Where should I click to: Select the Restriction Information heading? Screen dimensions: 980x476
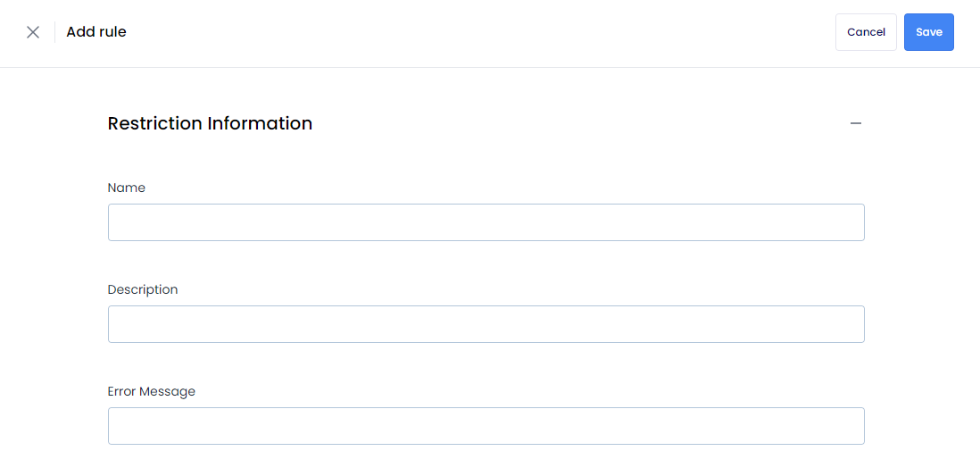[210, 123]
